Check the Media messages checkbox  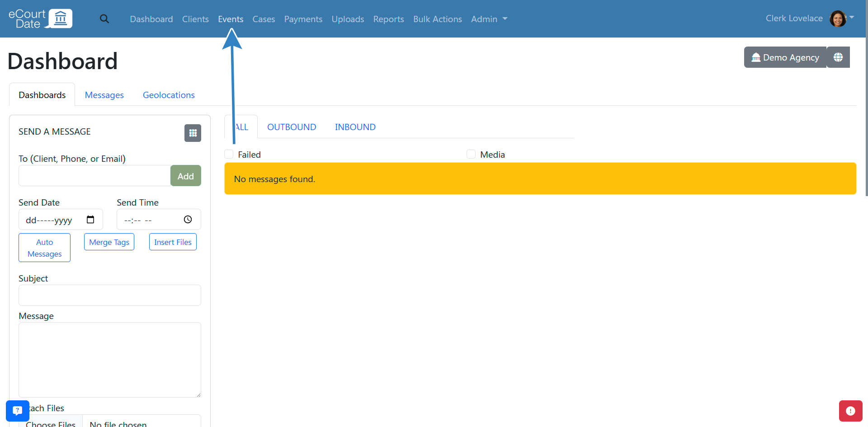pyautogui.click(x=471, y=154)
